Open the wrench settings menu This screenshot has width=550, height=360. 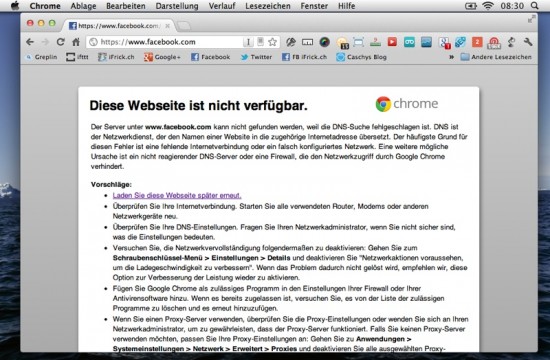point(528,42)
